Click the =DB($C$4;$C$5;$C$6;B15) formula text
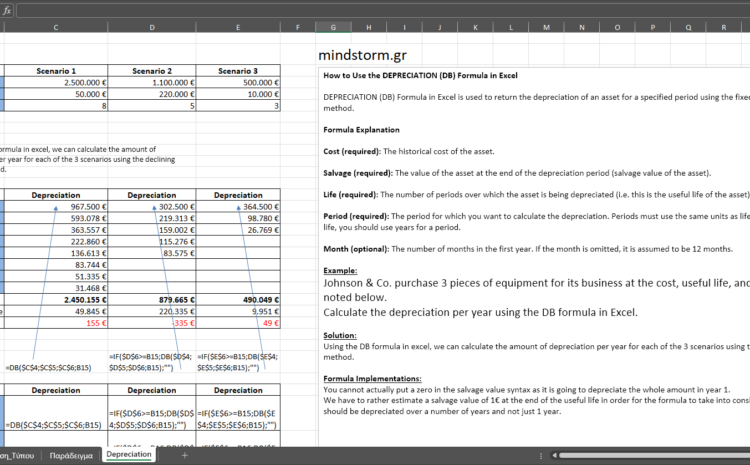Viewport: 750px width, 465px height. coord(48,368)
